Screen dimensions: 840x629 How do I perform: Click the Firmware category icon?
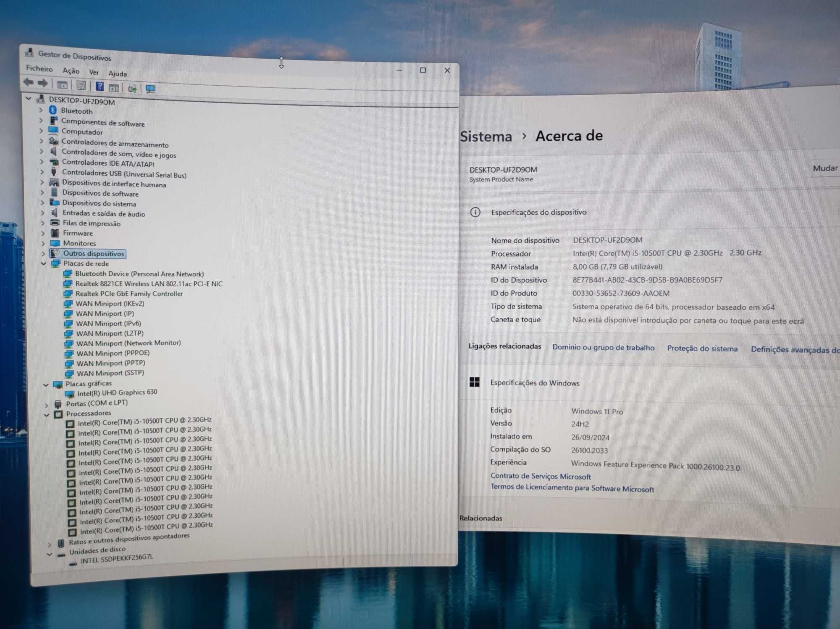55,233
